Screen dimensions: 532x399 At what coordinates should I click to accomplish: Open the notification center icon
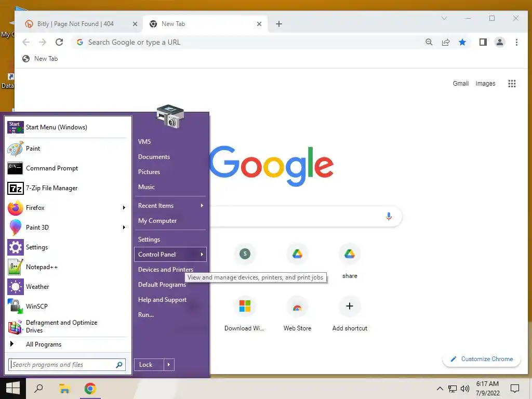(x=515, y=389)
